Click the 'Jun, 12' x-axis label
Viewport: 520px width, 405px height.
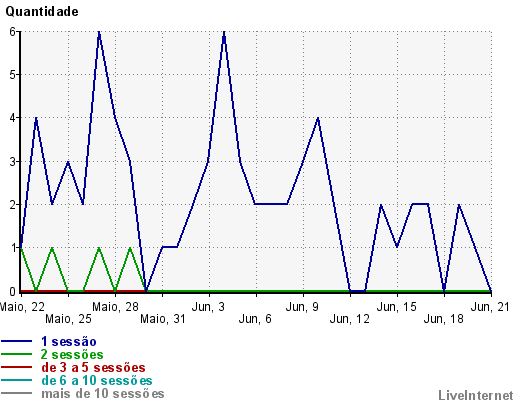pos(350,319)
